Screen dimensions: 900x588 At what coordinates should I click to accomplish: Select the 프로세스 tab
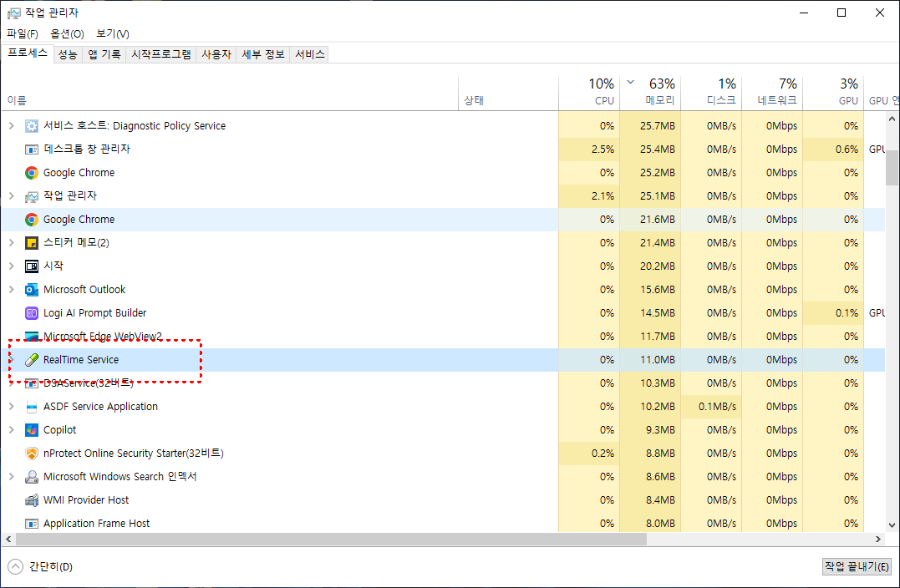click(x=28, y=53)
